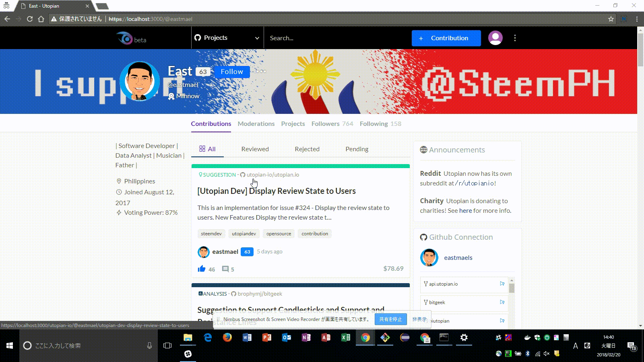Click the contribution tag
Viewport: 644px width, 362px height.
point(315,234)
